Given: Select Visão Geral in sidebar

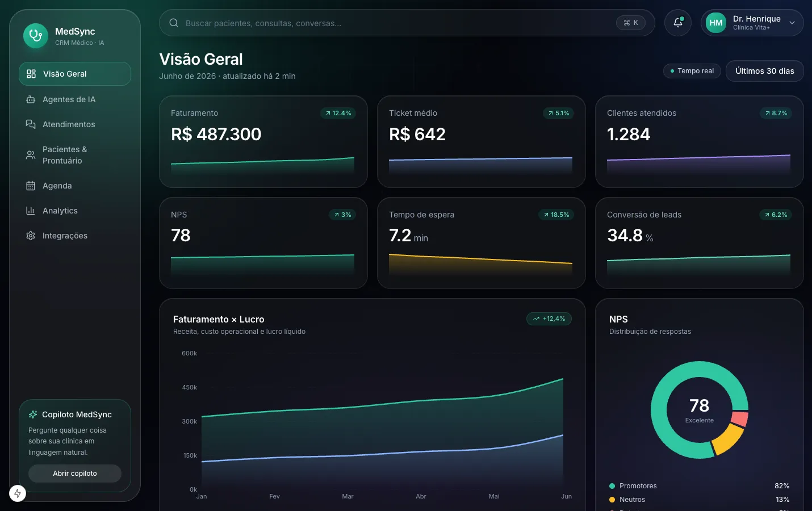Looking at the screenshot, I should 75,74.
